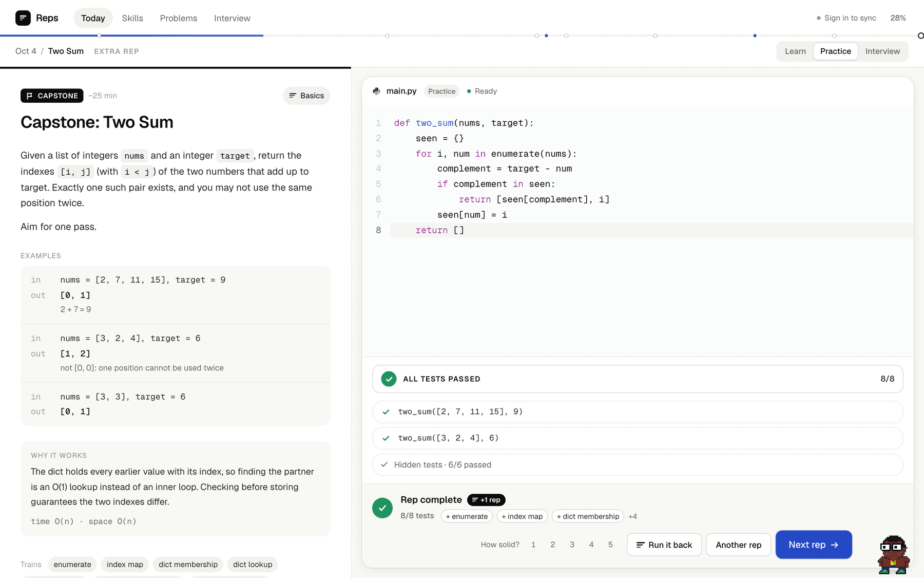Click the Another rep button
The width and height of the screenshot is (924, 578).
(738, 545)
